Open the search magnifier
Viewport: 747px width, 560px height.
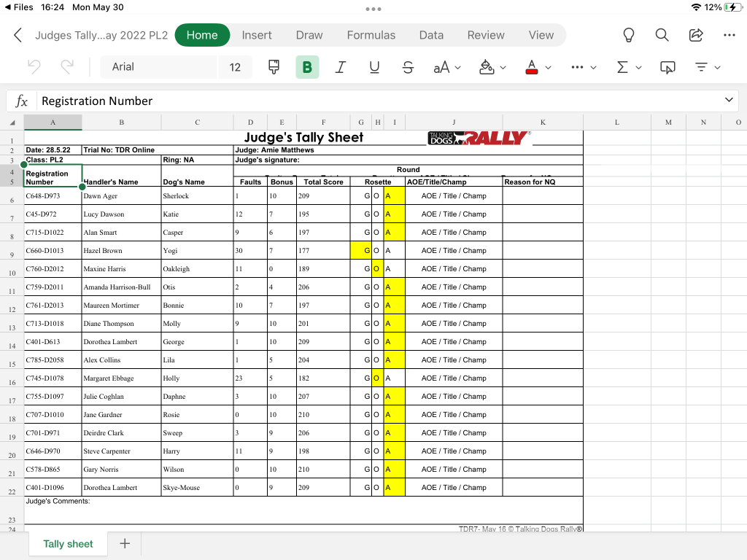click(x=662, y=35)
